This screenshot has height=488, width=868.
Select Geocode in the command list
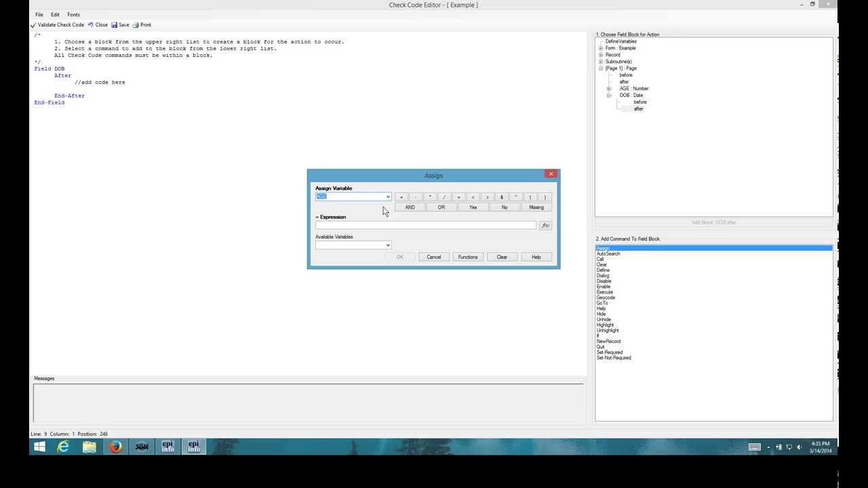(x=606, y=298)
